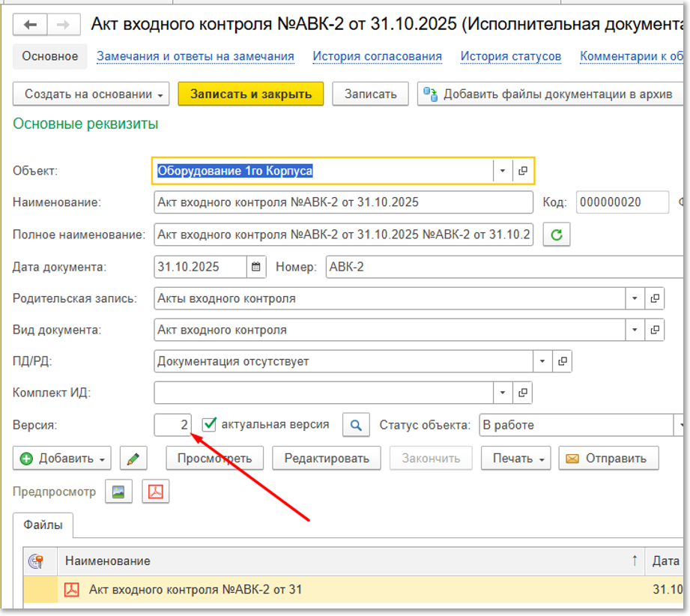Open Замечания и ответы на замечания tab
Screen dimensions: 690x616
[195, 56]
